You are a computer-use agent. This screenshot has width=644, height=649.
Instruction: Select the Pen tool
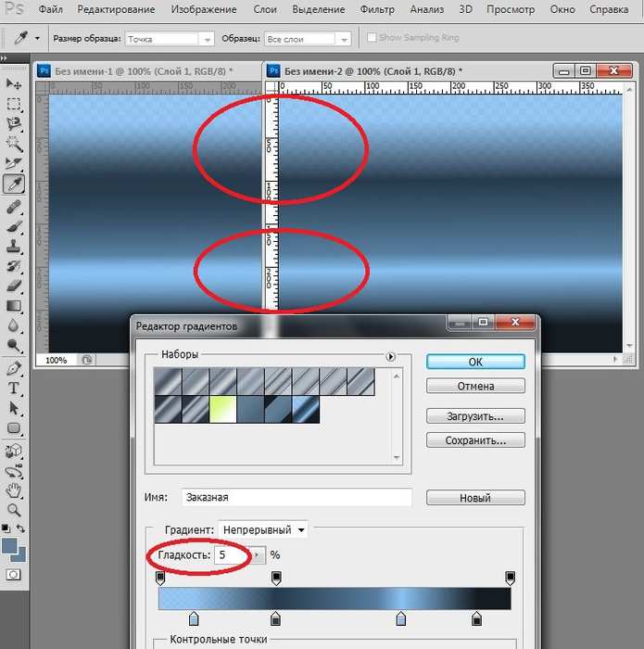14,368
